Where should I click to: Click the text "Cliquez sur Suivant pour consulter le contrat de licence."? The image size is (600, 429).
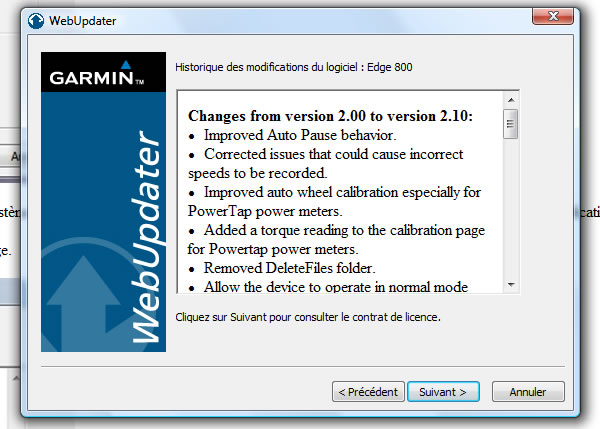point(308,317)
